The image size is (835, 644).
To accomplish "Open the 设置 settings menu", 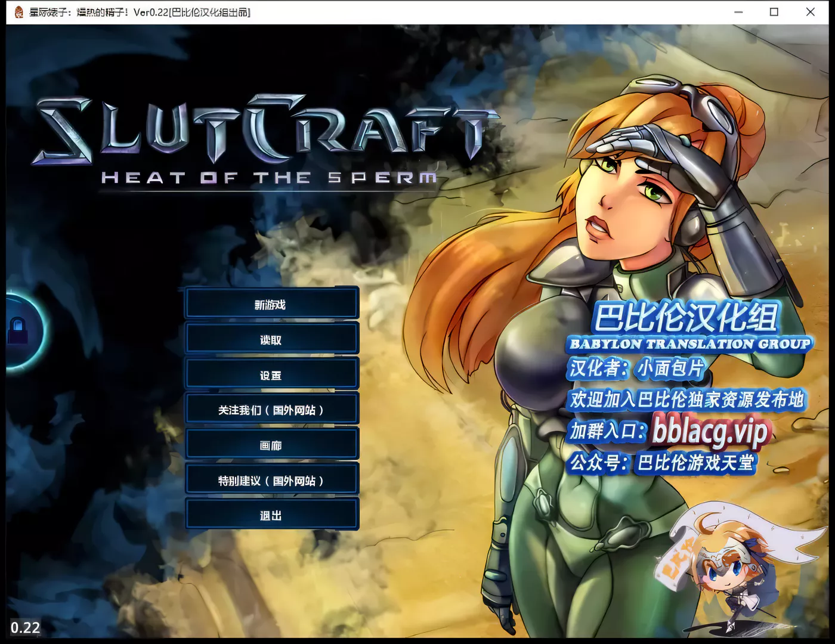I will click(x=271, y=374).
